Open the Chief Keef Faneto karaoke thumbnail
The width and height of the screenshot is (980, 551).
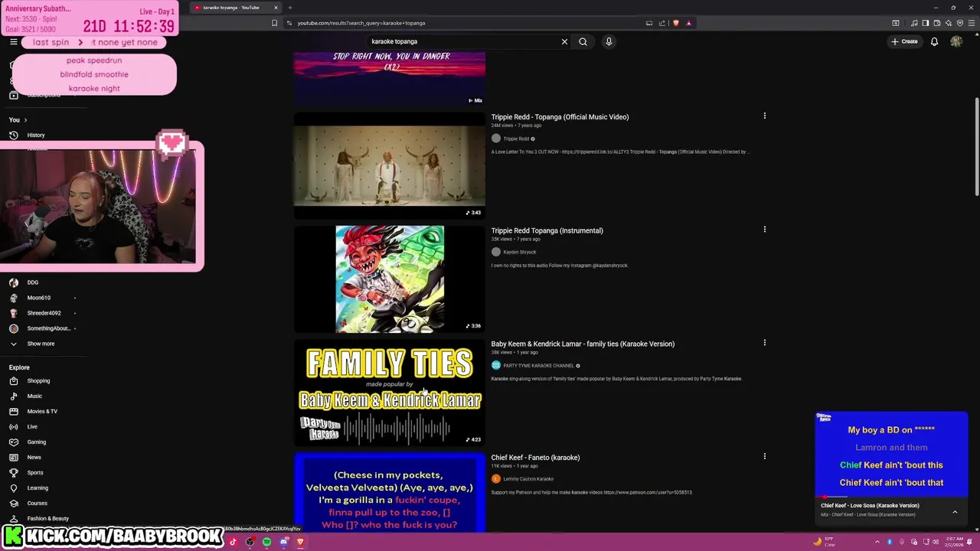389,493
